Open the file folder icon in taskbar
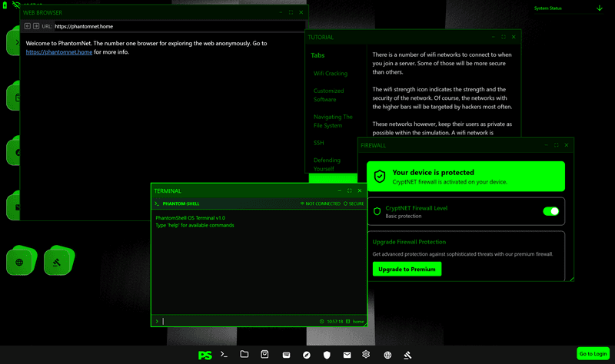Screen dimensions: 615x364 pos(244,354)
